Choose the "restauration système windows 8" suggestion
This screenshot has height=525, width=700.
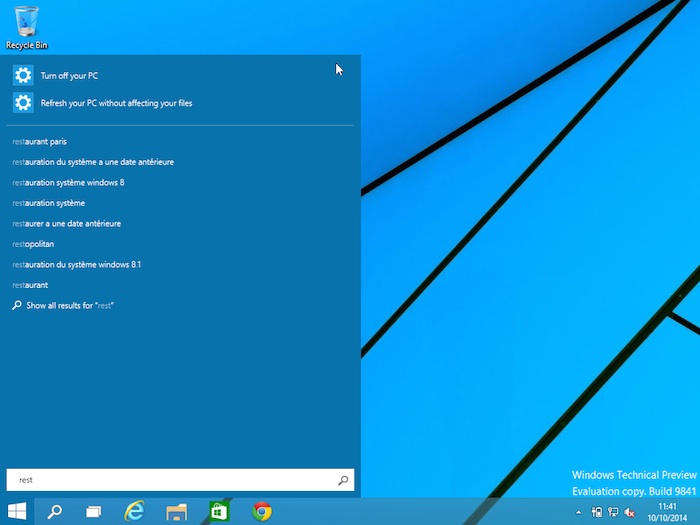[68, 183]
